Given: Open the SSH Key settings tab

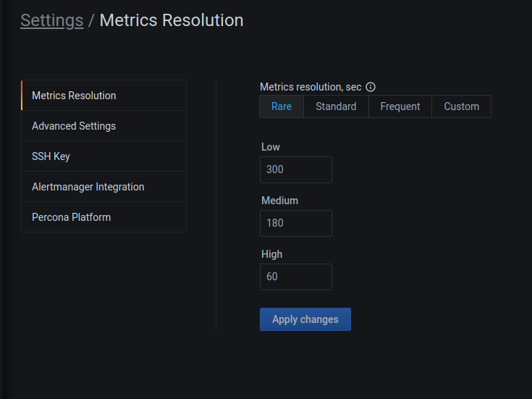Looking at the screenshot, I should [x=51, y=156].
